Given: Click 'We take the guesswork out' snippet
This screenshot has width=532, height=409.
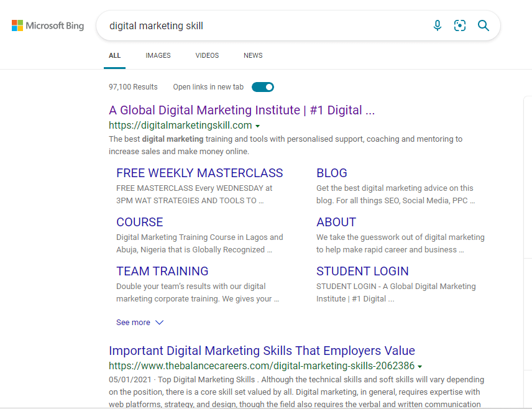Looking at the screenshot, I should 400,244.
